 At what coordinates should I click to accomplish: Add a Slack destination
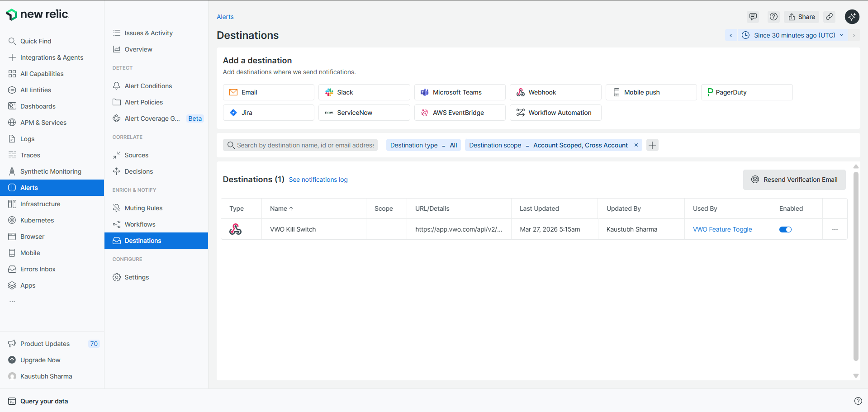pos(364,92)
